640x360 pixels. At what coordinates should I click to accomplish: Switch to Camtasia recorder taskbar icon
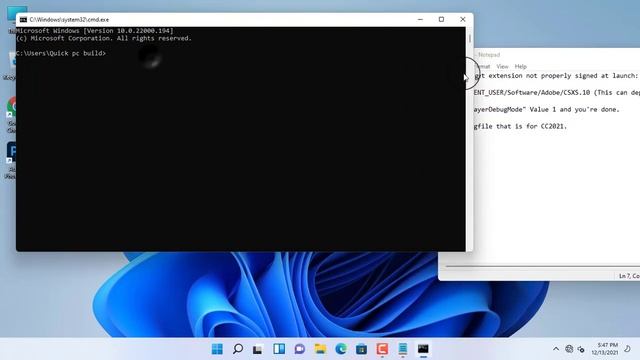pyautogui.click(x=382, y=349)
